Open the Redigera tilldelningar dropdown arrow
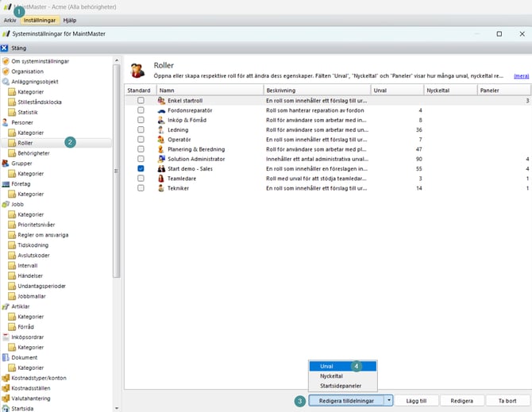Image resolution: width=532 pixels, height=412 pixels. click(388, 400)
